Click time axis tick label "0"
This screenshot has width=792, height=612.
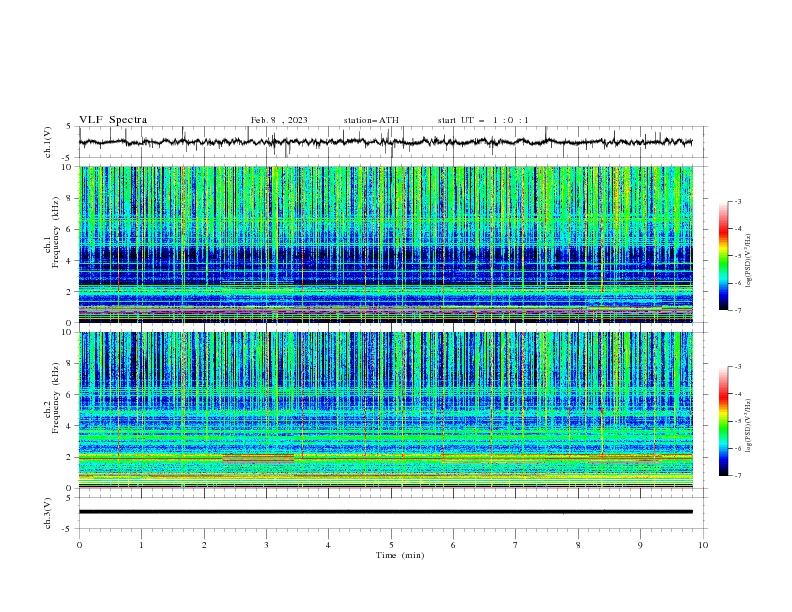79,545
